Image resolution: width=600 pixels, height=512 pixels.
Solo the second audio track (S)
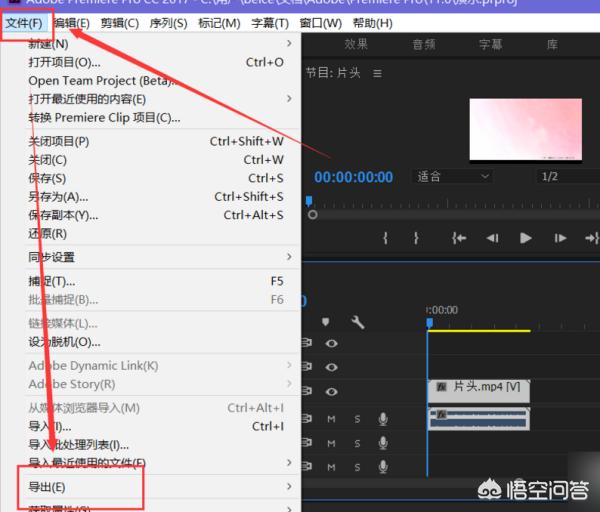click(357, 444)
